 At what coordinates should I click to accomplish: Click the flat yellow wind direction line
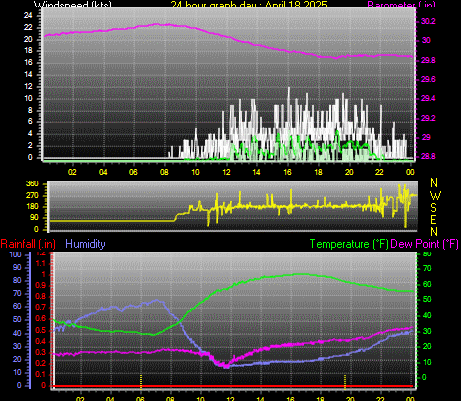(x=112, y=221)
